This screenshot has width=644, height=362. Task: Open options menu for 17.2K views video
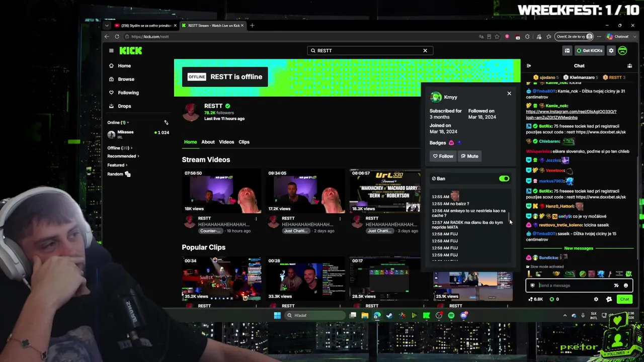(x=340, y=219)
